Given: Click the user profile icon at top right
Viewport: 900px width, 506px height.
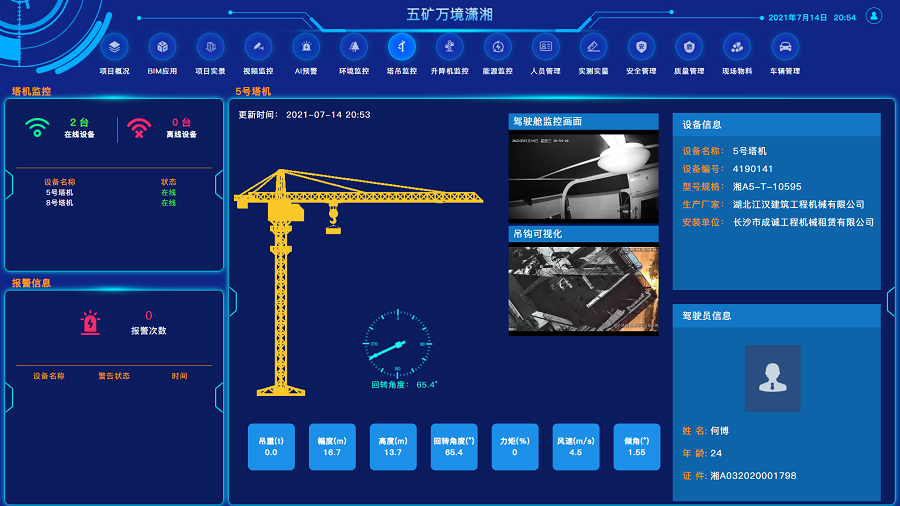Looking at the screenshot, I should tap(873, 16).
